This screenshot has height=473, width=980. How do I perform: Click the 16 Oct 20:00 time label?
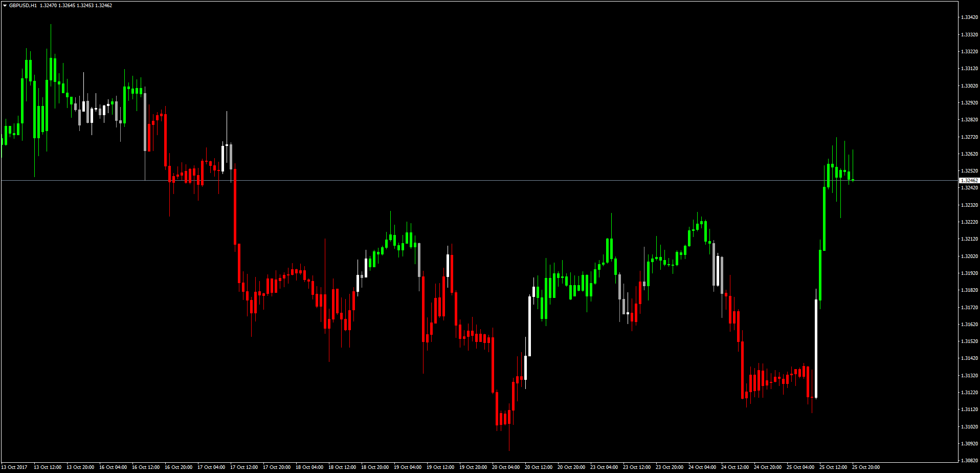(179, 467)
